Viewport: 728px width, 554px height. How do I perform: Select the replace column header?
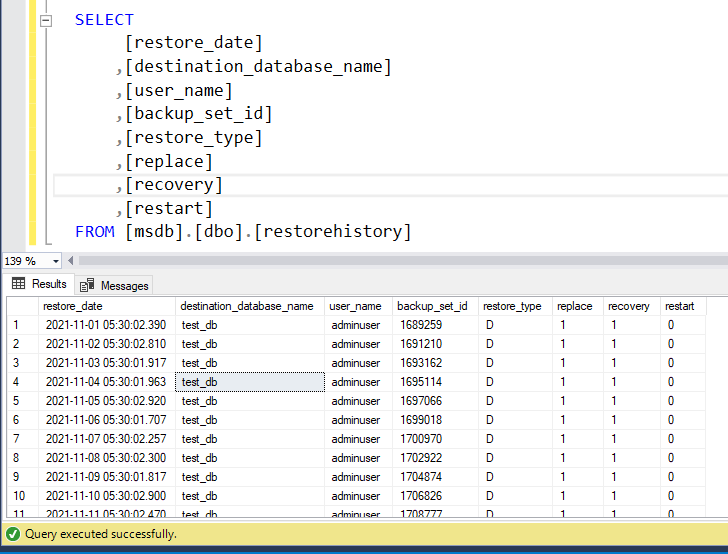point(578,306)
